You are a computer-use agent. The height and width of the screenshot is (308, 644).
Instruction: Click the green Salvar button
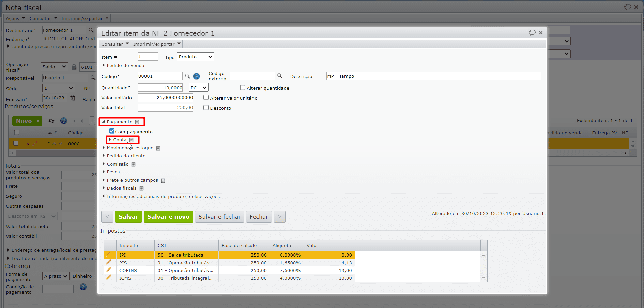click(x=128, y=217)
